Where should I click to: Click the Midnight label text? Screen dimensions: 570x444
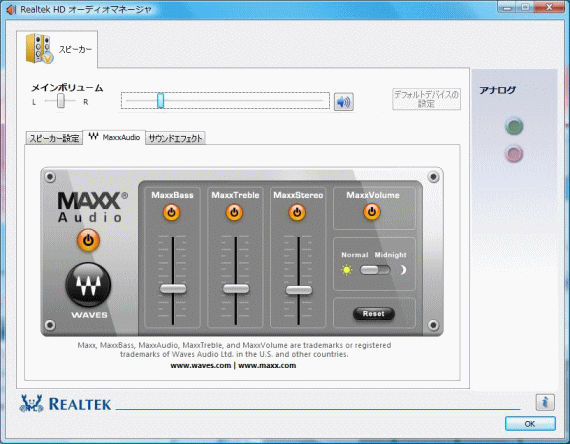[x=390, y=255]
